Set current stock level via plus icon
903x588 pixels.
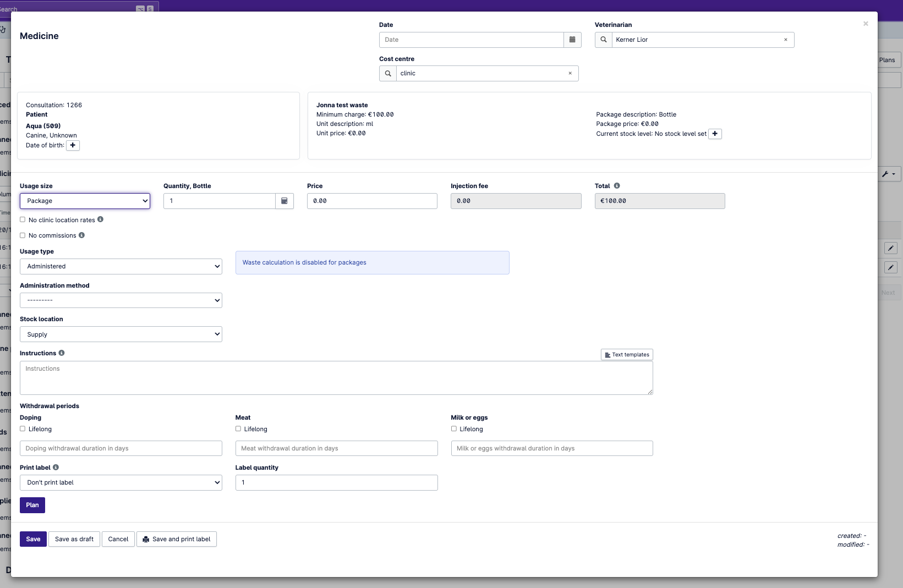point(715,134)
